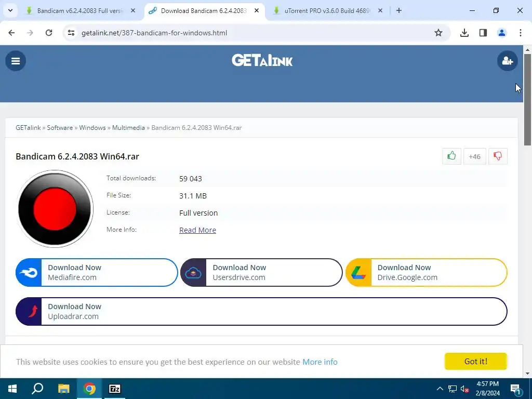
Task: Go forward in browser history
Action: coord(30,33)
